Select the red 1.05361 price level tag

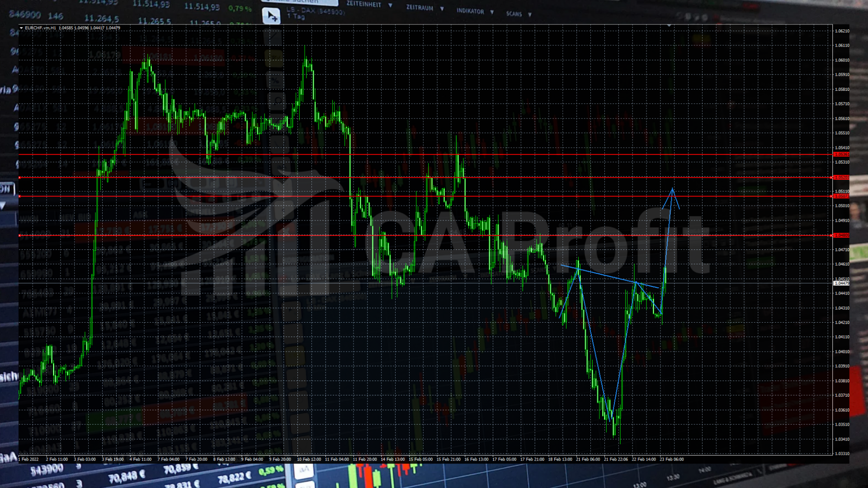(x=841, y=155)
